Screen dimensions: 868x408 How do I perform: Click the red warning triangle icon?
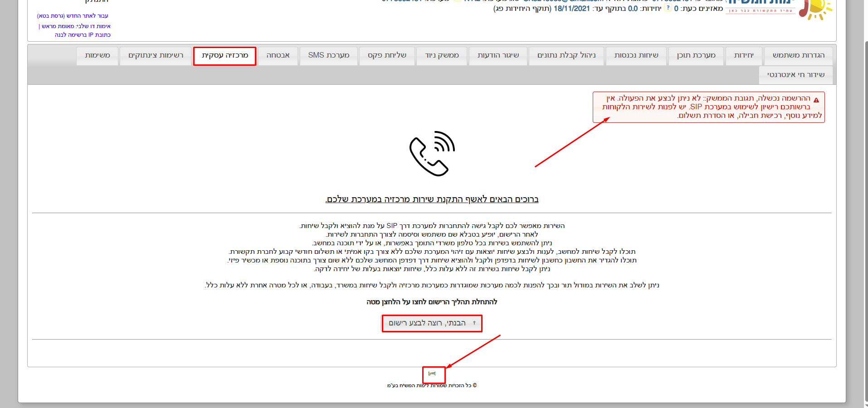click(816, 100)
